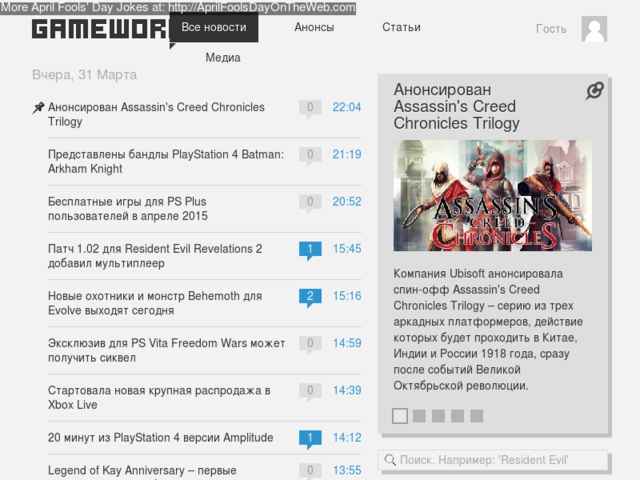The height and width of the screenshot is (480, 640).
Task: Open the Анонсы section
Action: coord(314,27)
